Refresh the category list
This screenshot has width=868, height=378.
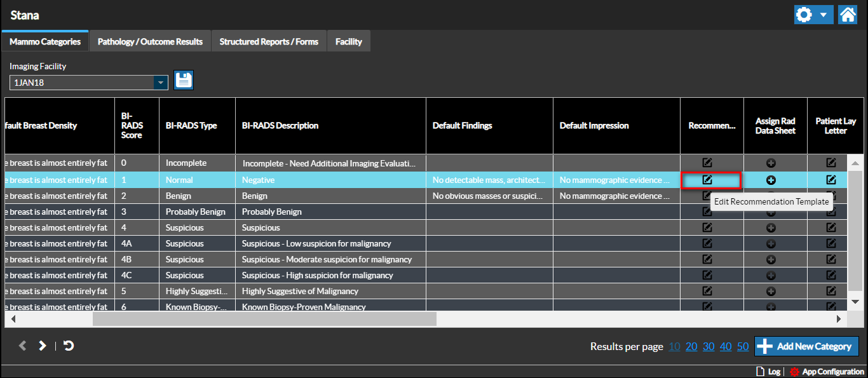pos(69,346)
